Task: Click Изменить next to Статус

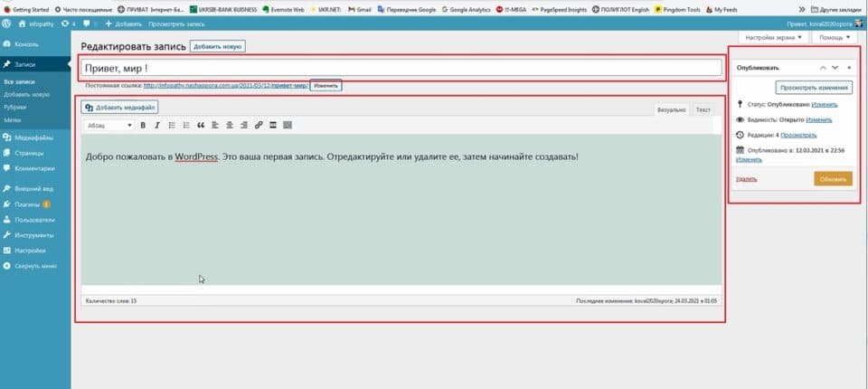Action: click(825, 104)
